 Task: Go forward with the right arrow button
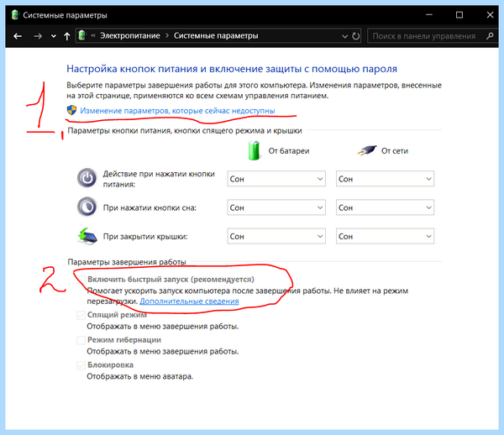[x=38, y=36]
